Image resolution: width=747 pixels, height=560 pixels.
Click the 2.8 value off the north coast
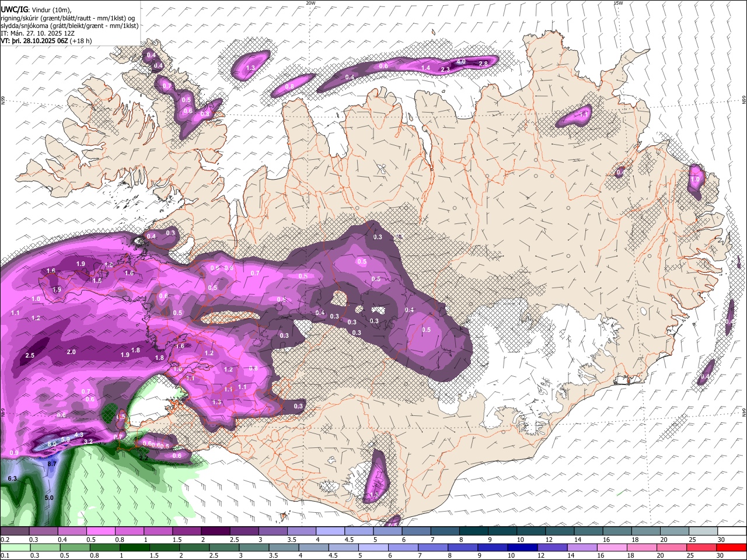click(x=483, y=64)
